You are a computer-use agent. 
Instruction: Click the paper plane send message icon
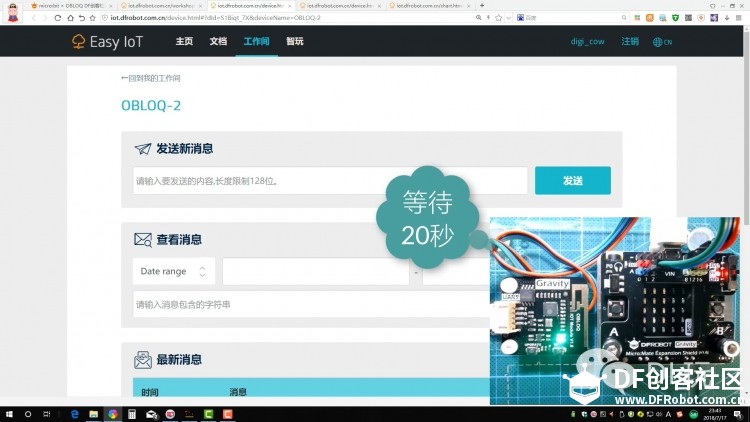143,149
